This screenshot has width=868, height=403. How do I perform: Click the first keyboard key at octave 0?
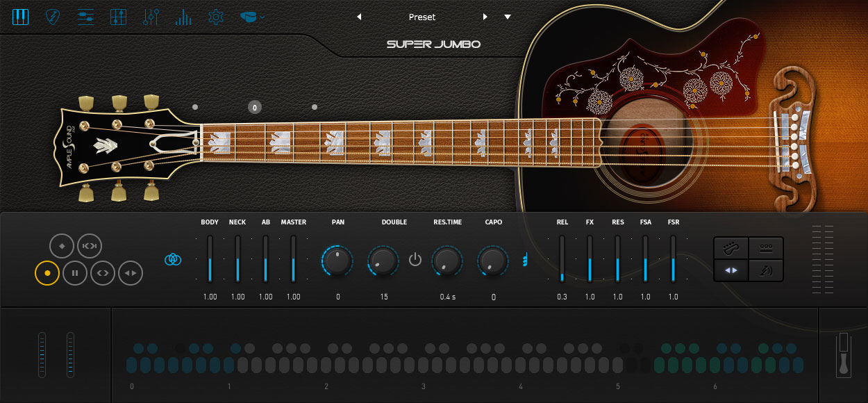pos(131,365)
